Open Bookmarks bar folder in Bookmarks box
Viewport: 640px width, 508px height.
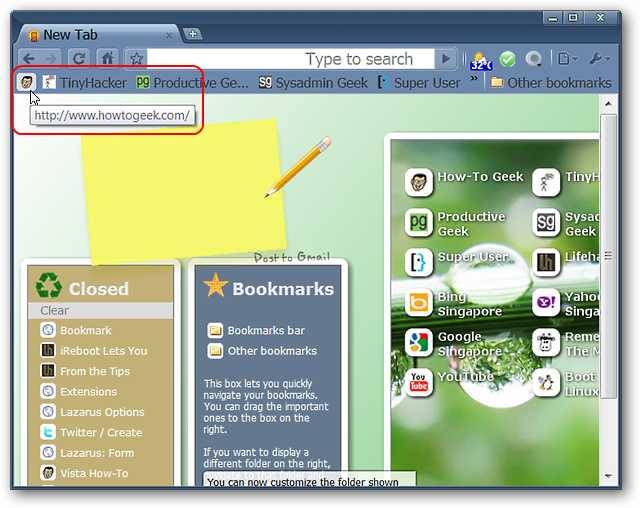(256, 330)
